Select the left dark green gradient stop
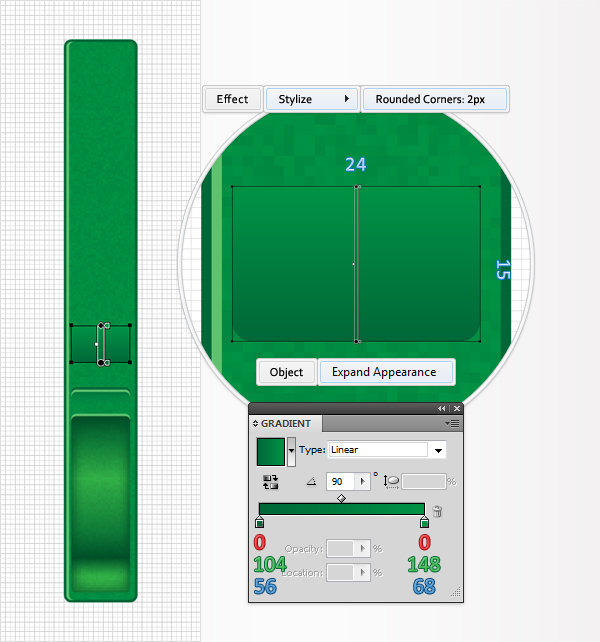The width and height of the screenshot is (600, 642). (x=259, y=522)
